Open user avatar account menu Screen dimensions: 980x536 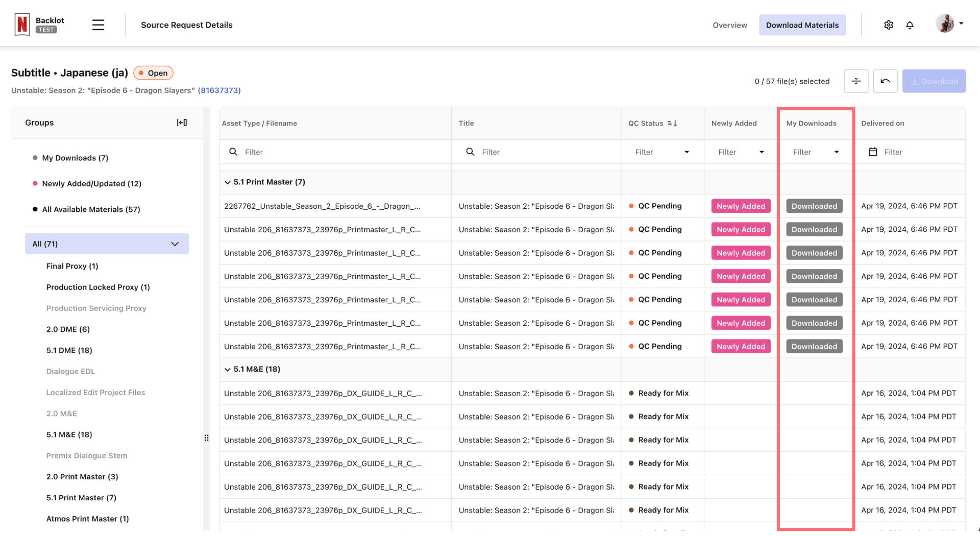coord(949,23)
